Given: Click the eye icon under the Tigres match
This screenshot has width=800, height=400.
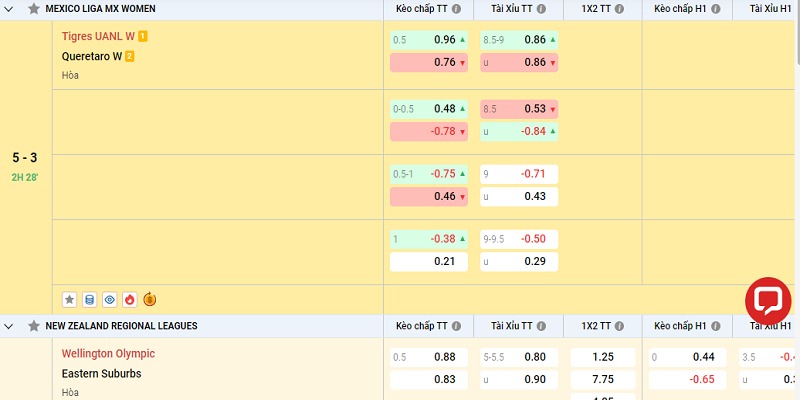Looking at the screenshot, I should coord(110,299).
